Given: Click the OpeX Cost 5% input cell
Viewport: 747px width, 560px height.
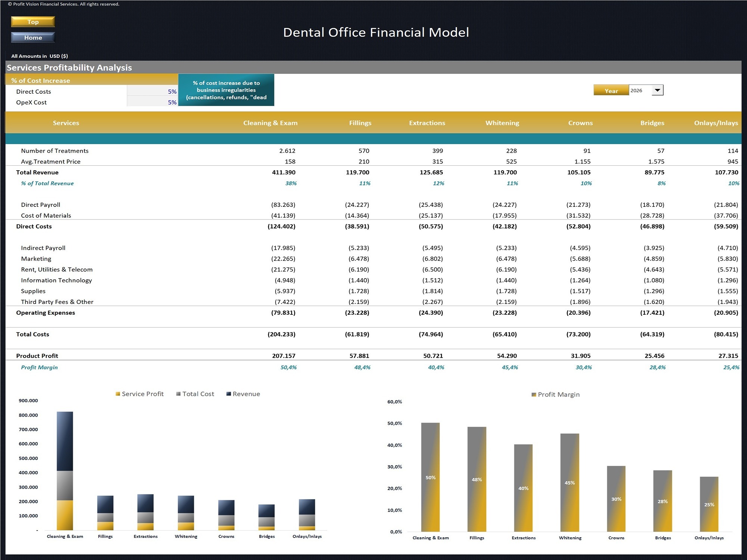Looking at the screenshot, I should (152, 102).
